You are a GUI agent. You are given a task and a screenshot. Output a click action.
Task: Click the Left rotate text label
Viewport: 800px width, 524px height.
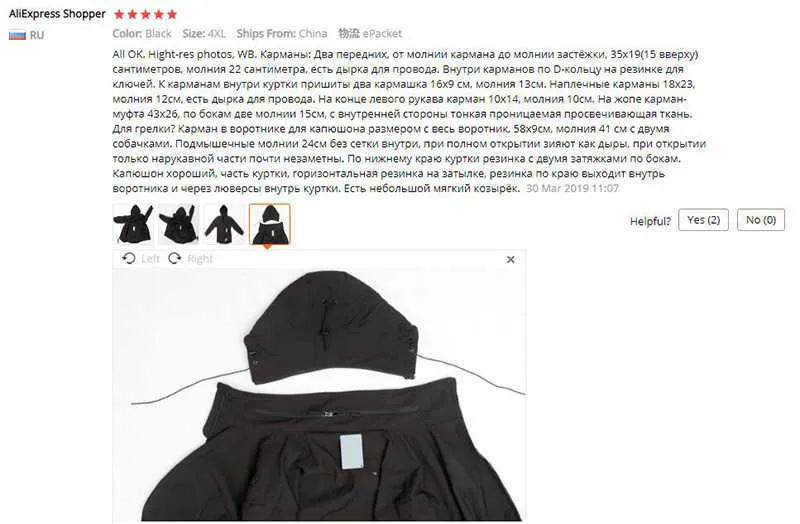pos(151,259)
